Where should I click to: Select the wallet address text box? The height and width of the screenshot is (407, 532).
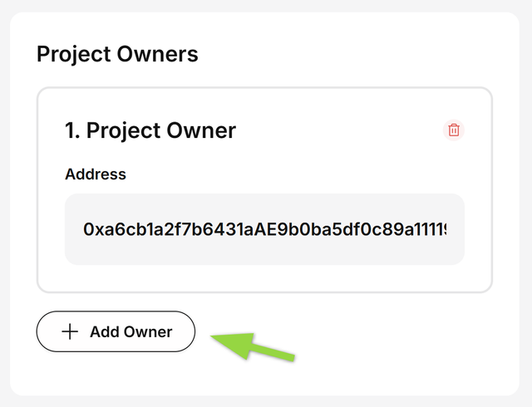264,229
